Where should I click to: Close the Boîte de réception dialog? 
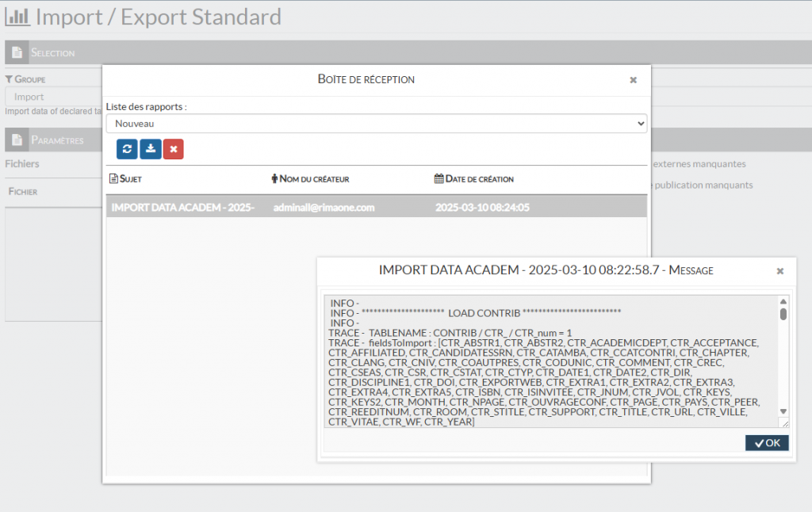pos(633,80)
